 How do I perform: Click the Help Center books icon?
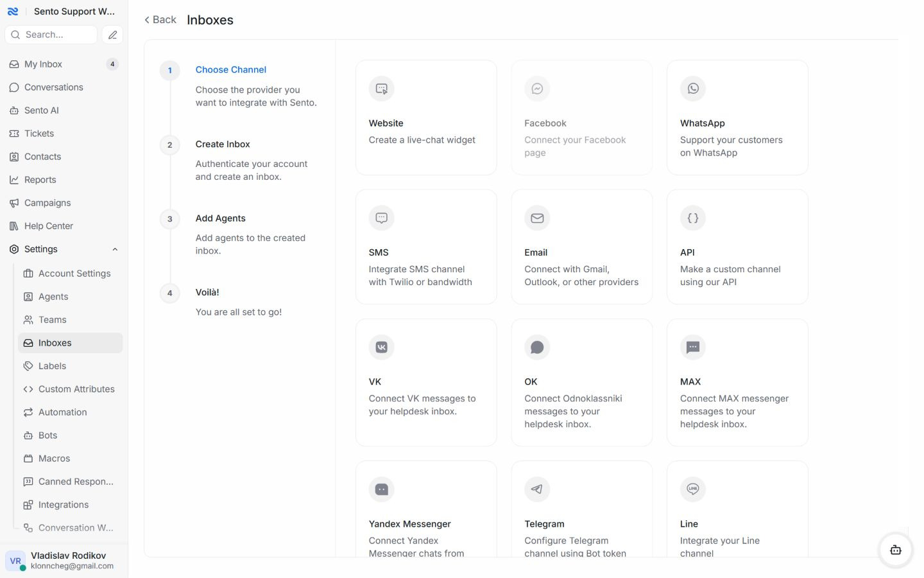(14, 226)
